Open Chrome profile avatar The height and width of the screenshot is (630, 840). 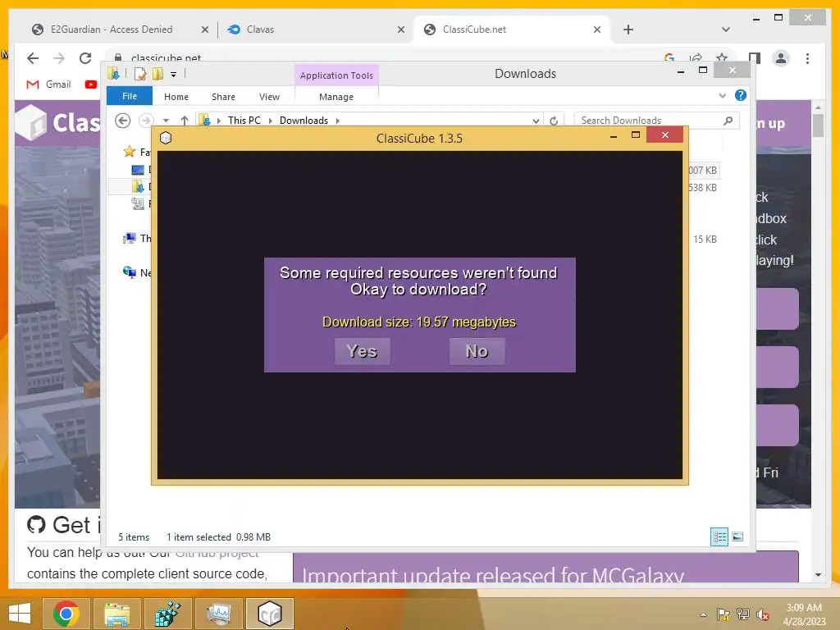coord(781,58)
